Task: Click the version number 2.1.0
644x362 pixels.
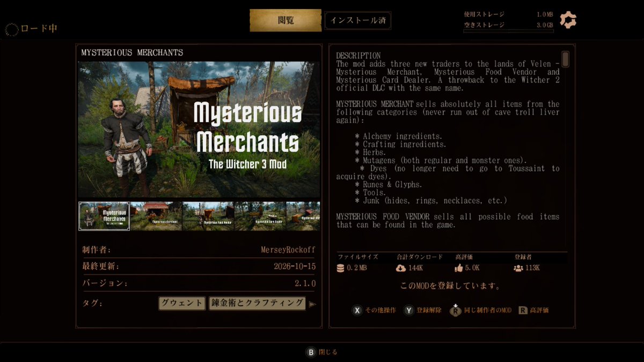Action: coord(305,283)
